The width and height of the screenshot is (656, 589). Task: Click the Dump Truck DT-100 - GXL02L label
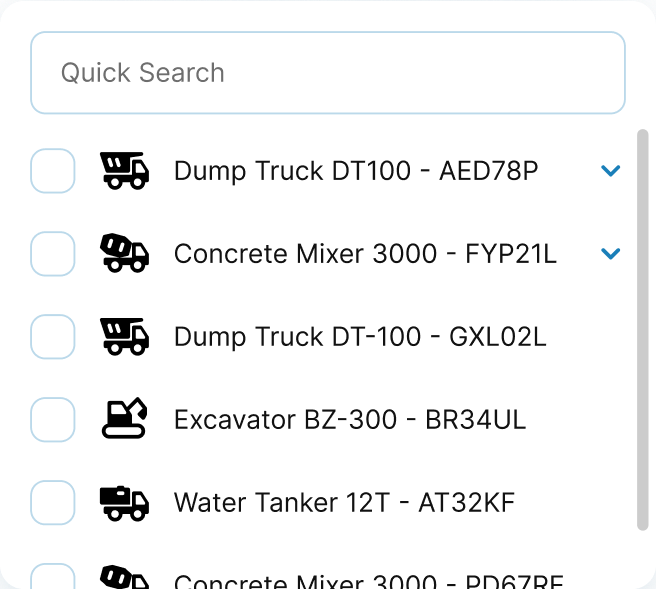coord(360,337)
